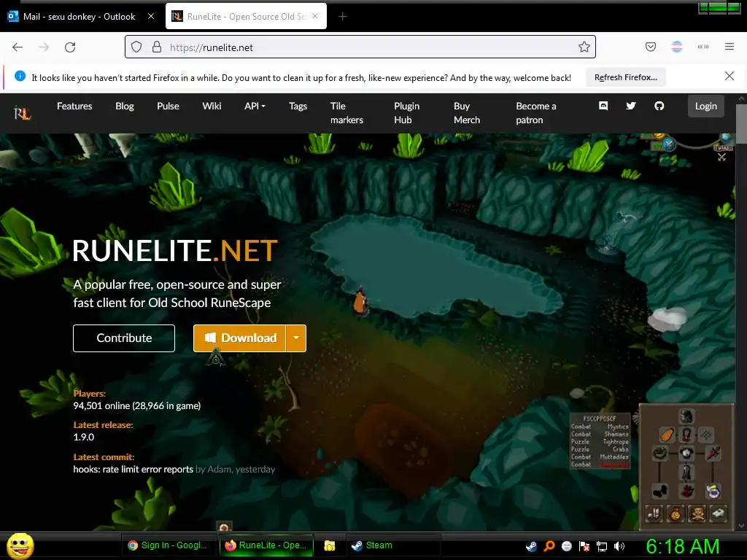Click the RuneLite logo in navbar
747x560 pixels.
tap(23, 113)
